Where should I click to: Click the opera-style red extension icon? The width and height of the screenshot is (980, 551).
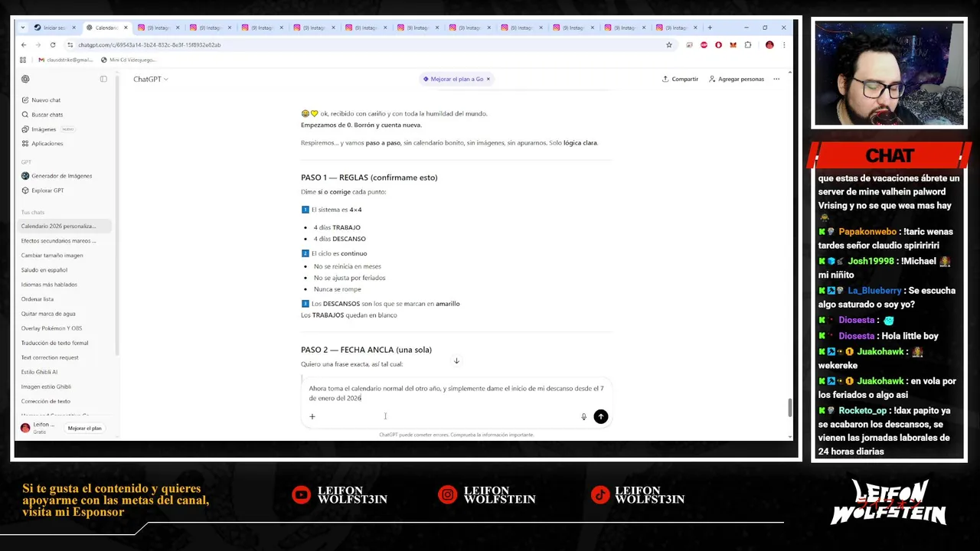tap(718, 45)
